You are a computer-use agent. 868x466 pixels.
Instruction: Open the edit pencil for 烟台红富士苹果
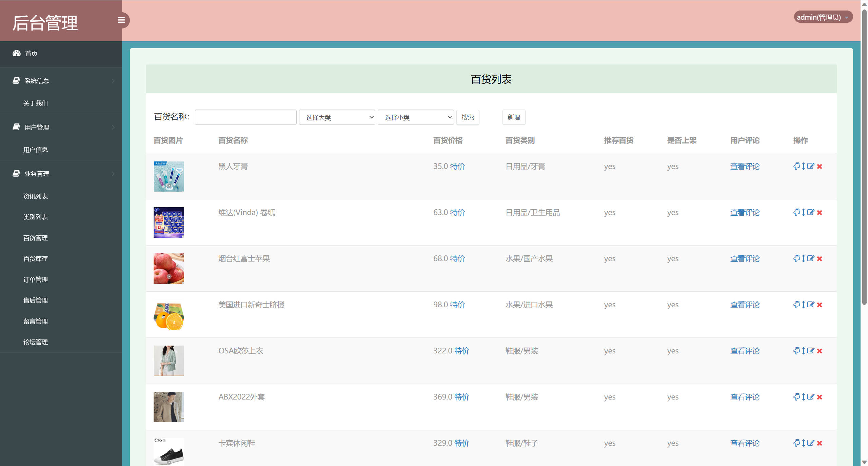tap(811, 258)
